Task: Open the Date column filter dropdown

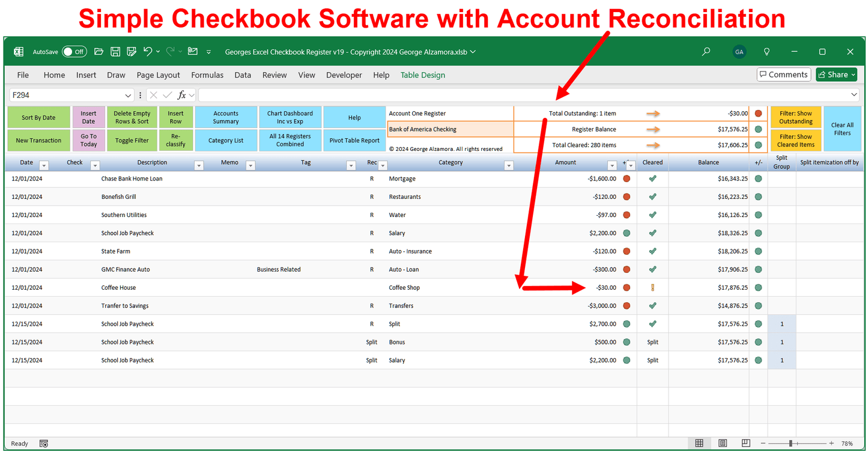Action: pyautogui.click(x=43, y=165)
